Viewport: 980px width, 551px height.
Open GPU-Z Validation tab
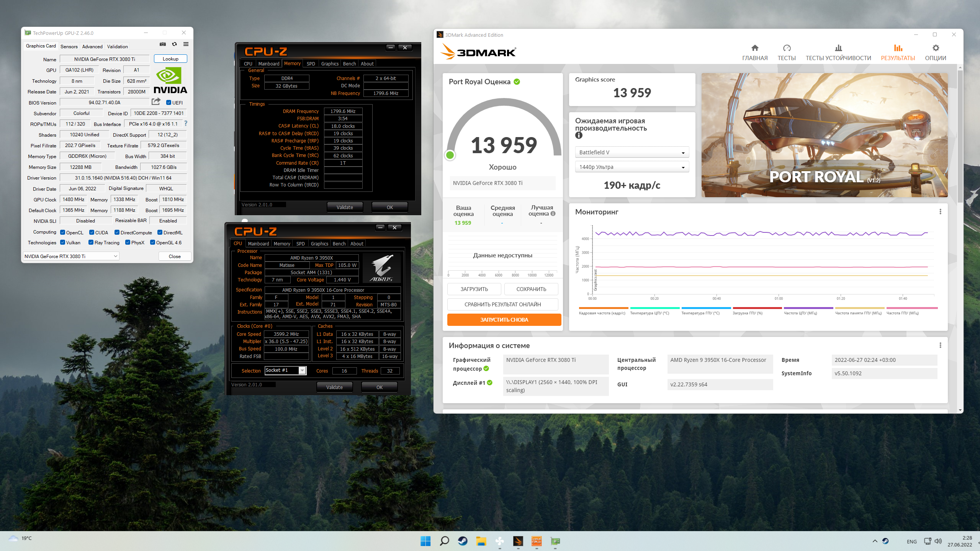(x=117, y=47)
